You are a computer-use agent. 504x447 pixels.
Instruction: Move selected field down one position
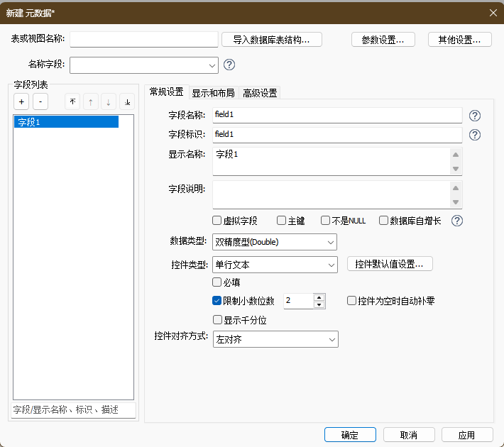coord(108,101)
